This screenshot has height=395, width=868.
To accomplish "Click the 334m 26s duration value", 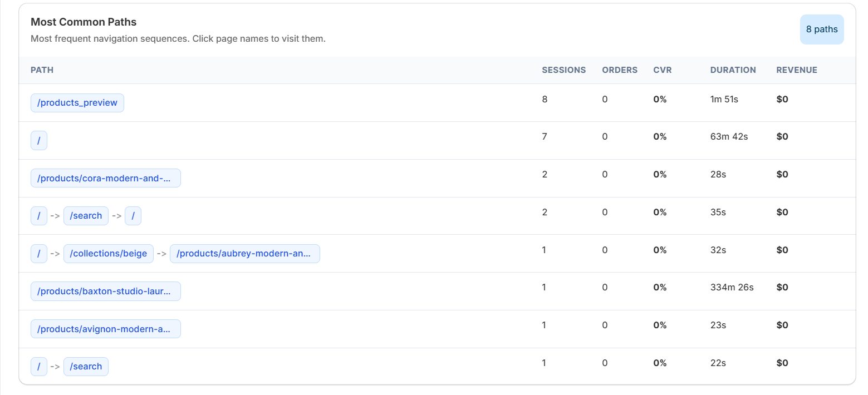I will click(731, 287).
